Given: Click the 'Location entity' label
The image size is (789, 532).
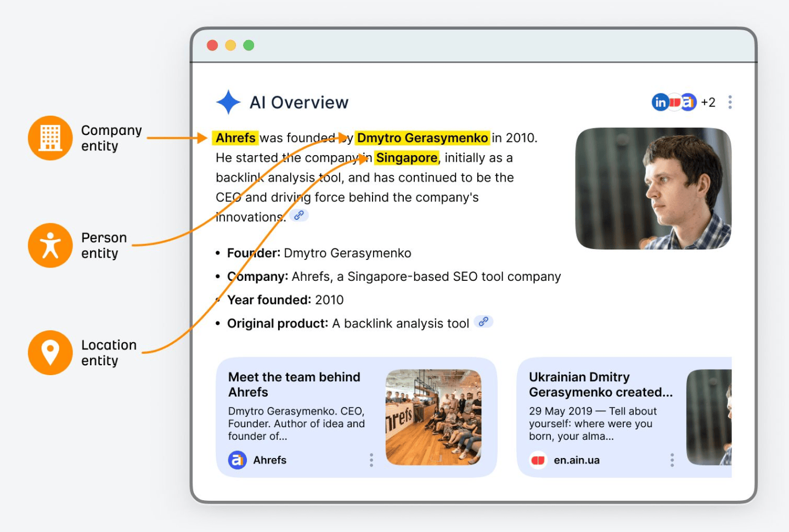Looking at the screenshot, I should coord(109,353).
